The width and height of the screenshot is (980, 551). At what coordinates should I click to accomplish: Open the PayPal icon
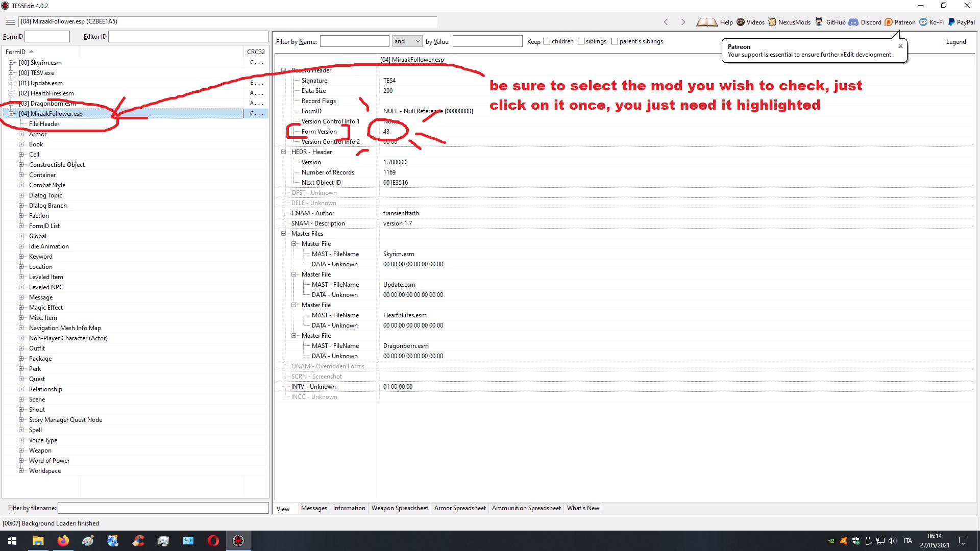pyautogui.click(x=951, y=22)
